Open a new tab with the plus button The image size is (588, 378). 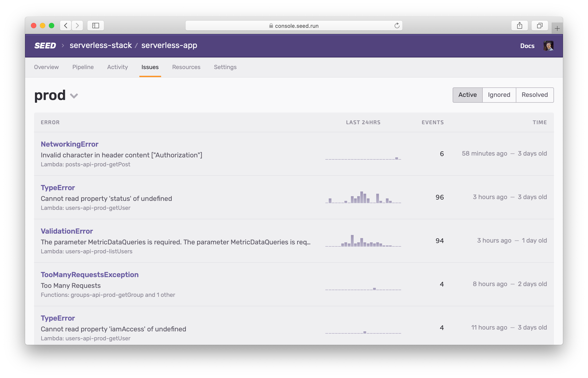point(557,29)
